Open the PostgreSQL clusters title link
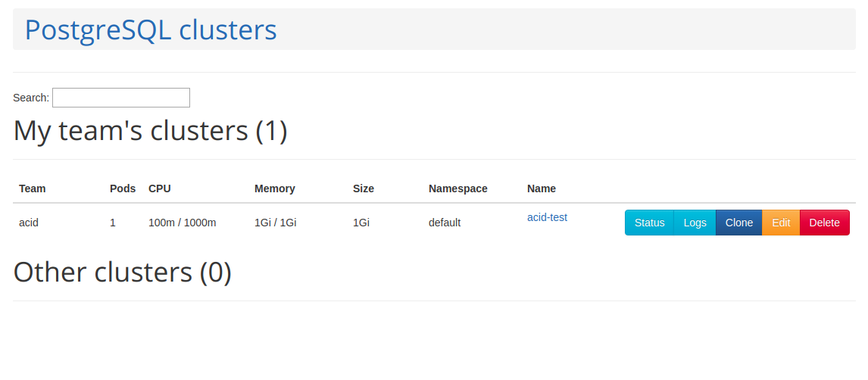The width and height of the screenshot is (868, 380). (x=151, y=30)
